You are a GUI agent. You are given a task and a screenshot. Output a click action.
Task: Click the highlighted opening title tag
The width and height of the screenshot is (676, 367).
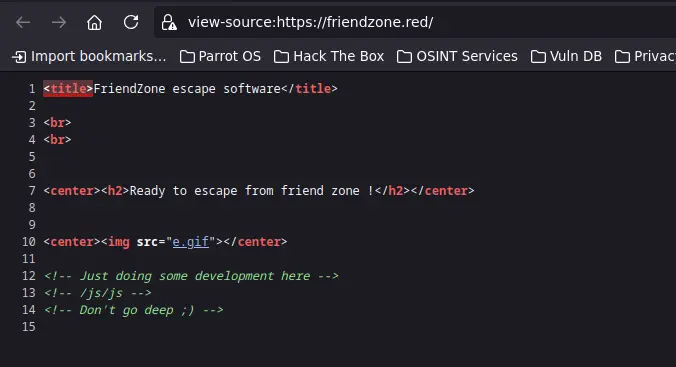tap(68, 89)
